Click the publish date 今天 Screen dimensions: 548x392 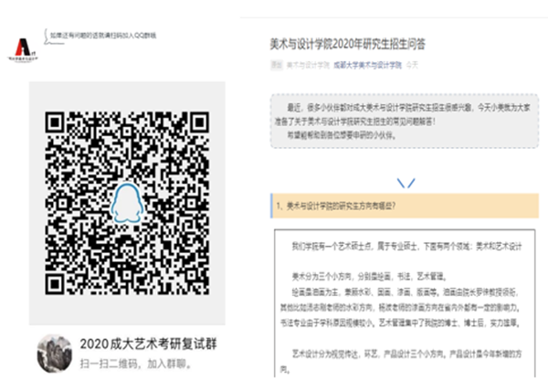[x=412, y=66]
